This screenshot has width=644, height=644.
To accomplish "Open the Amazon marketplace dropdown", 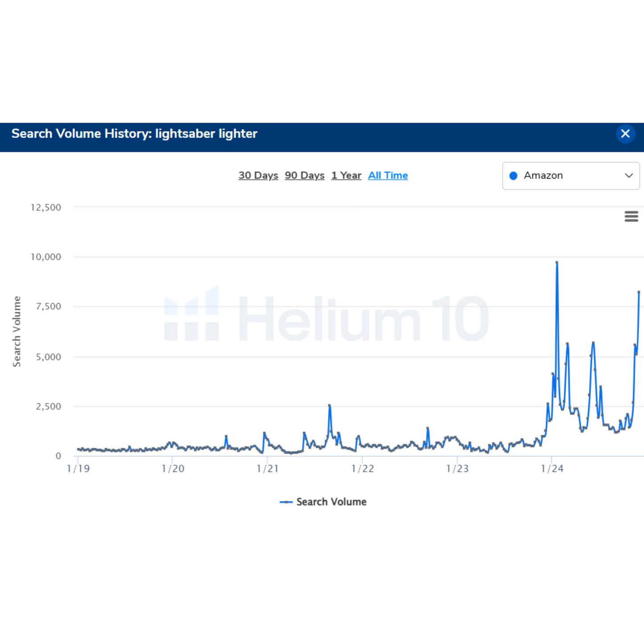I will tap(571, 176).
